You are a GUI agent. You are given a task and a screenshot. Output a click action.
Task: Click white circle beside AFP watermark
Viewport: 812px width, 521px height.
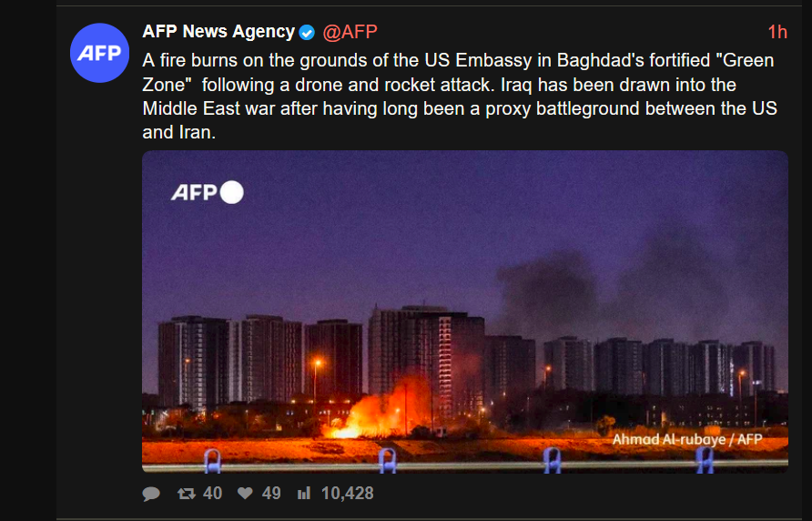click(231, 192)
